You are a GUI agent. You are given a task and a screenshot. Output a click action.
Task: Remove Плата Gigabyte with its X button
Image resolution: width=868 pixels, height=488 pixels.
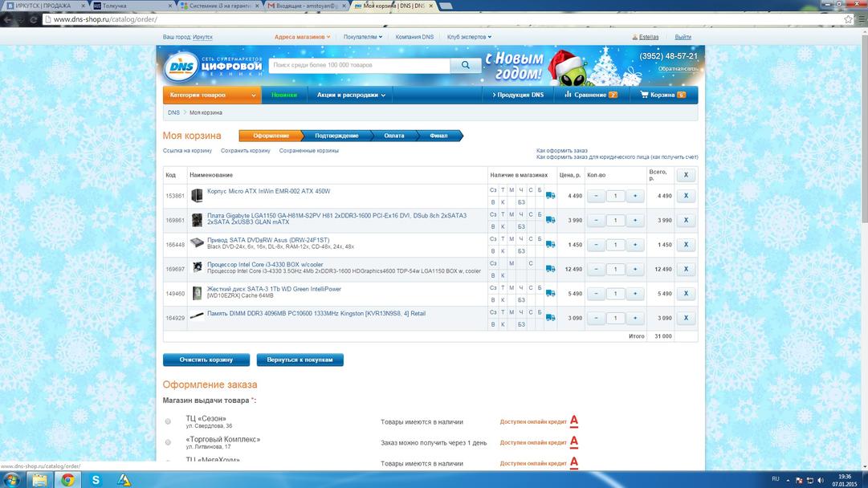686,220
